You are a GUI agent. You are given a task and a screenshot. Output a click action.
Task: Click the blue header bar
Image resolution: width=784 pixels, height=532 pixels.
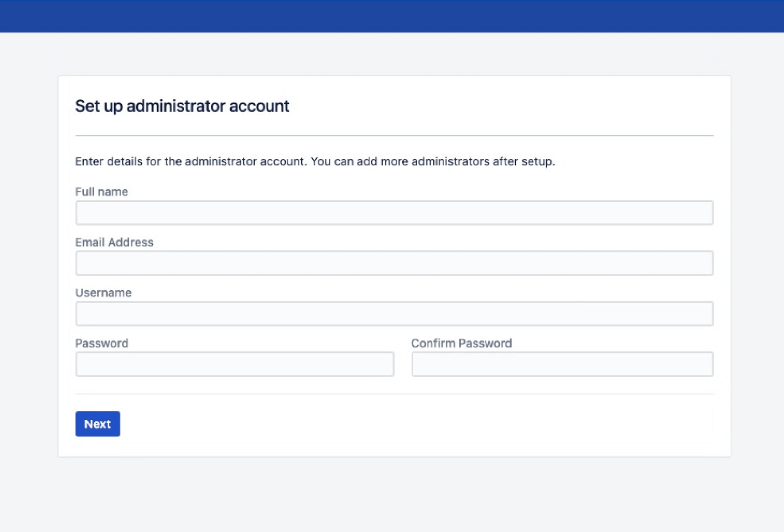[x=392, y=16]
